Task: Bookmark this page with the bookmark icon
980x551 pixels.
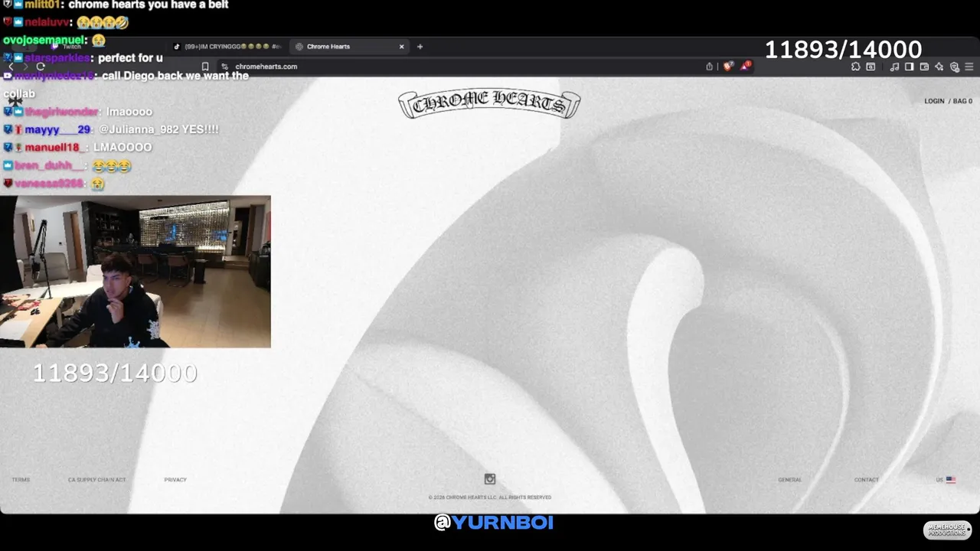Action: pos(204,67)
